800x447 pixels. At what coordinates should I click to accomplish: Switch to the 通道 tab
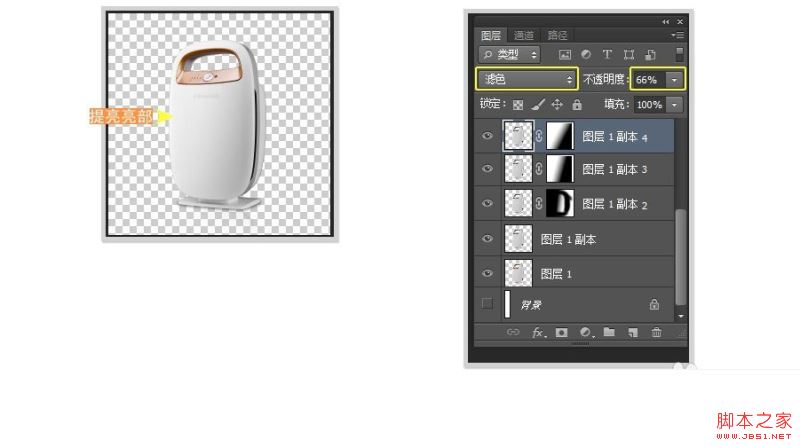[524, 35]
